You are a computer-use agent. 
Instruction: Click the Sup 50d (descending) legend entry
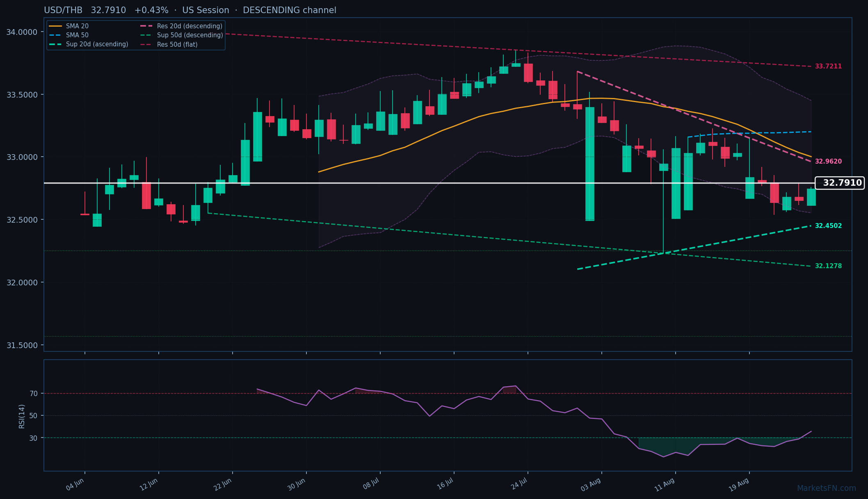181,35
